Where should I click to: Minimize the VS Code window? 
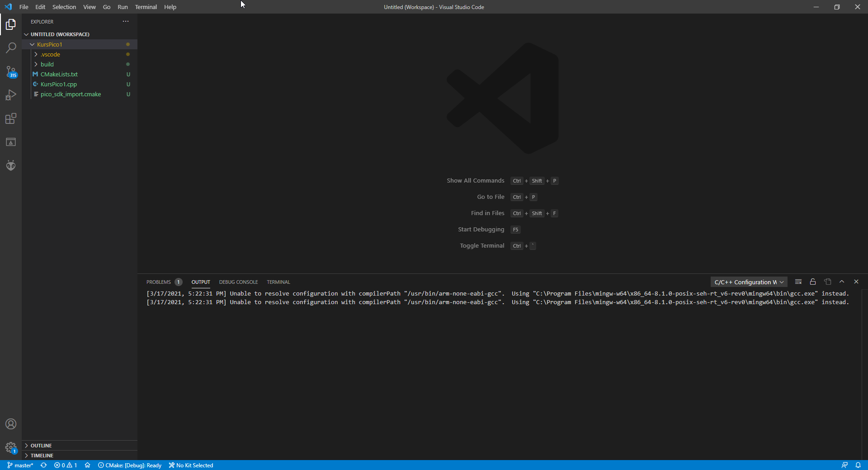816,7
